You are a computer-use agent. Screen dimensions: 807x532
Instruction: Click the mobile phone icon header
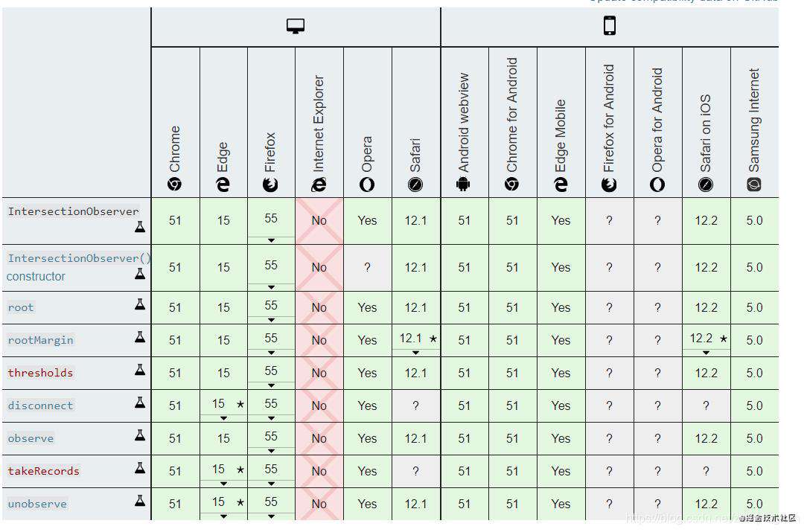click(610, 25)
